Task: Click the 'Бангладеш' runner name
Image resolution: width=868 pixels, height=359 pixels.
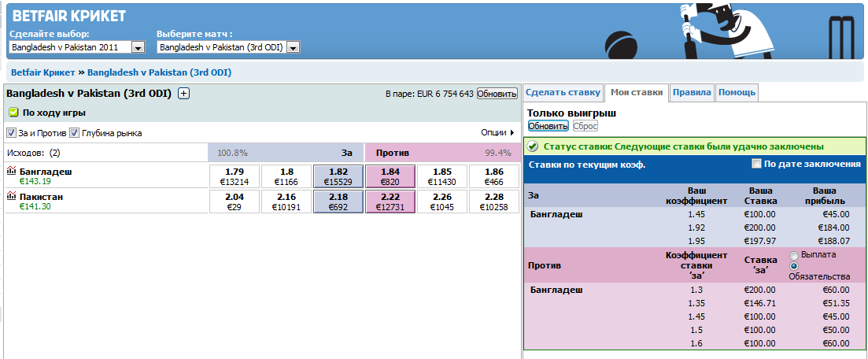Action: pyautogui.click(x=46, y=171)
